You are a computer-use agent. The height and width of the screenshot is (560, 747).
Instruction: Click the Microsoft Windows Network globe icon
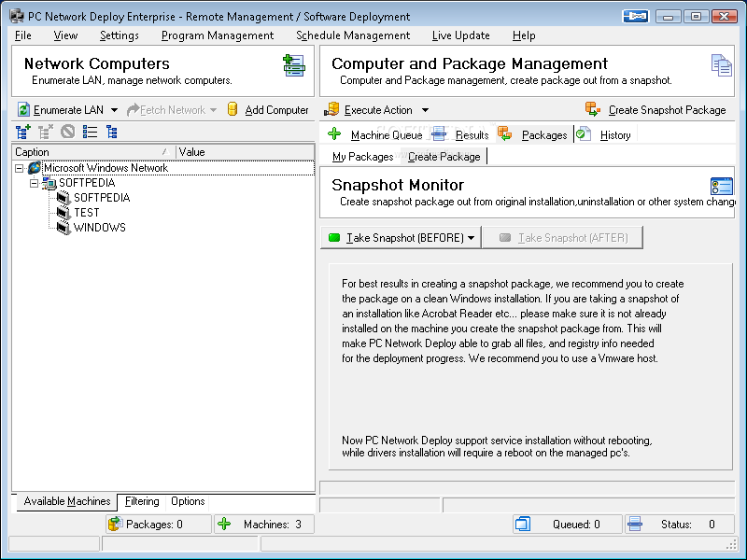(x=35, y=168)
